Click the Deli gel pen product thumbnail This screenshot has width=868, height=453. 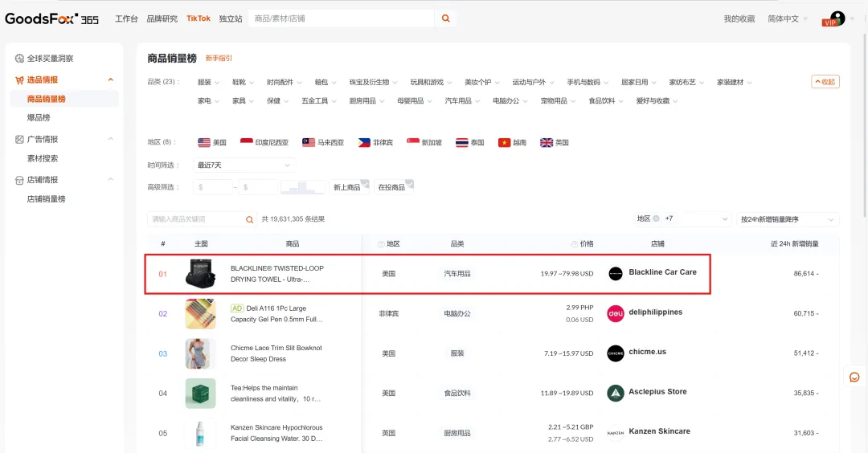click(x=200, y=313)
